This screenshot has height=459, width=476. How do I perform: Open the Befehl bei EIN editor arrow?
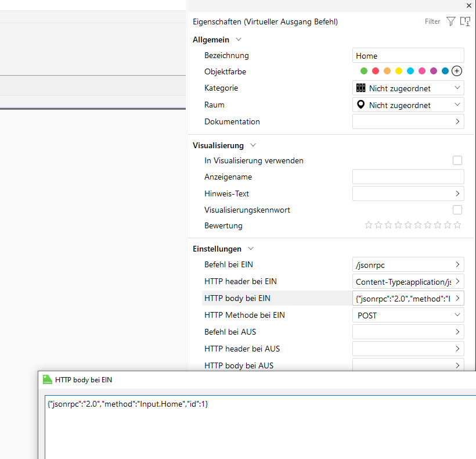(457, 264)
